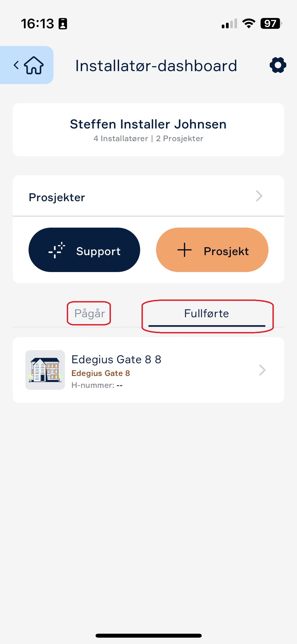Image resolution: width=297 pixels, height=644 pixels.
Task: Open settings via gear icon
Action: click(x=278, y=65)
